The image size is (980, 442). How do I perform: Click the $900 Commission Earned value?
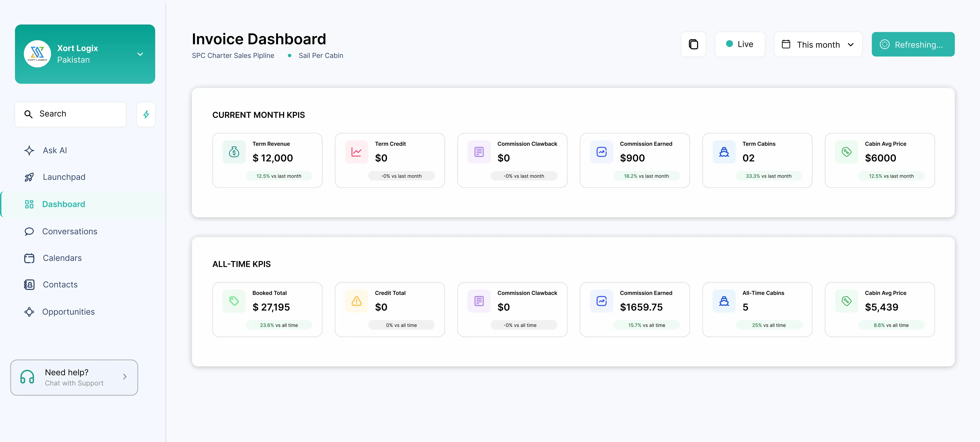(x=632, y=158)
